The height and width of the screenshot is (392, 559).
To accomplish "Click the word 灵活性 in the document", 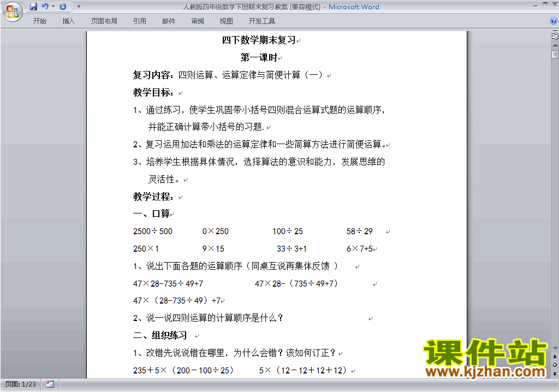I will (x=161, y=179).
